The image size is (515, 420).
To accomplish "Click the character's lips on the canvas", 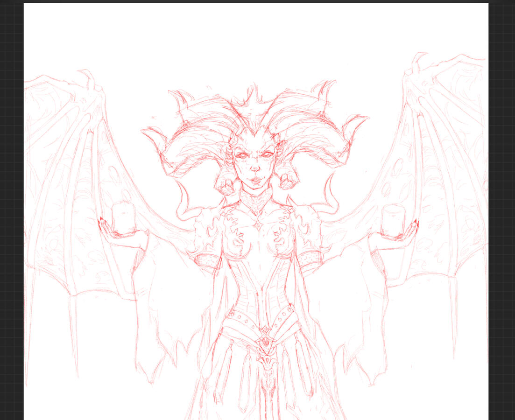I will click(255, 179).
